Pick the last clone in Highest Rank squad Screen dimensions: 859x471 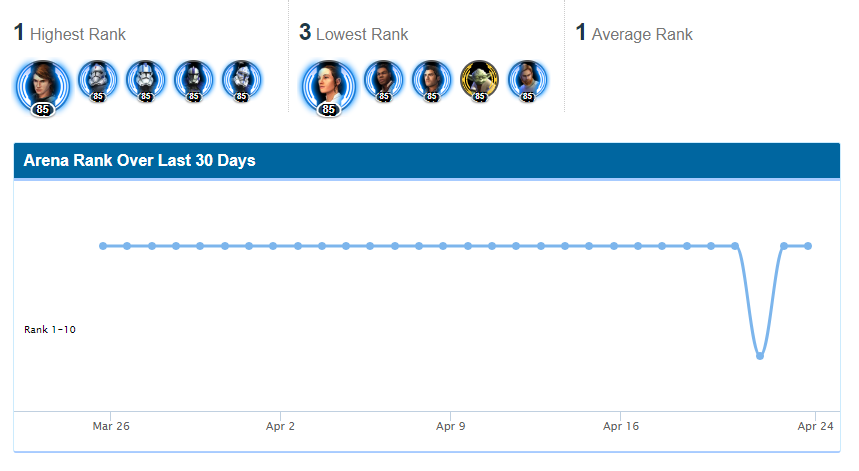[242, 81]
